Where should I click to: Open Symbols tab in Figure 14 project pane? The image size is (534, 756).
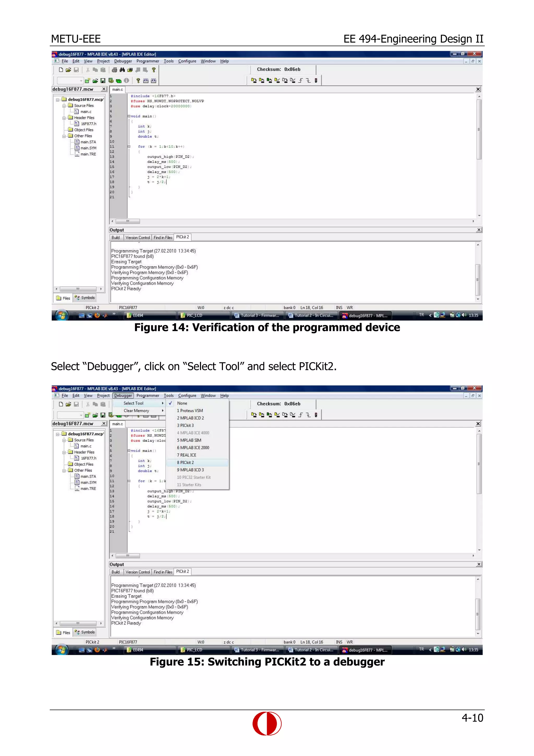[84, 298]
